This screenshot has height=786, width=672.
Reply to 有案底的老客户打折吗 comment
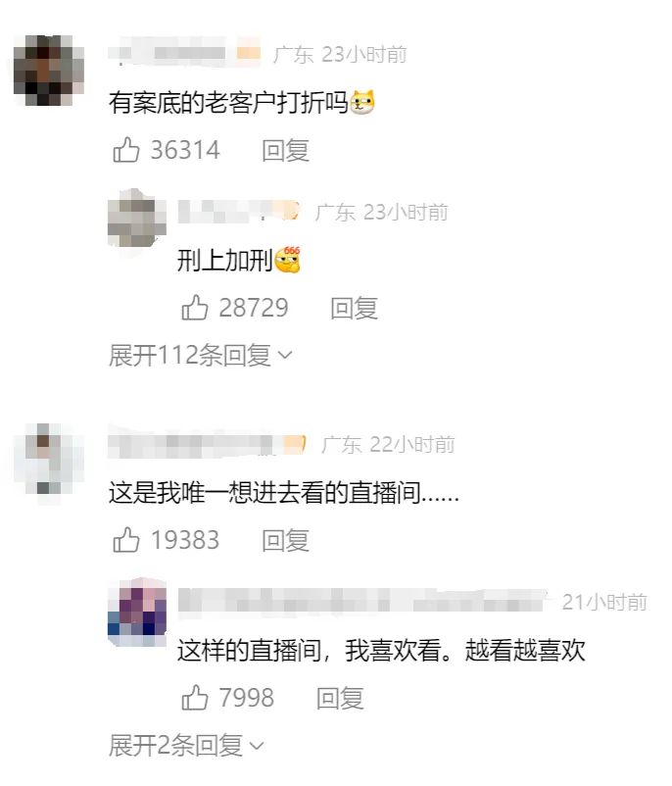(285, 150)
